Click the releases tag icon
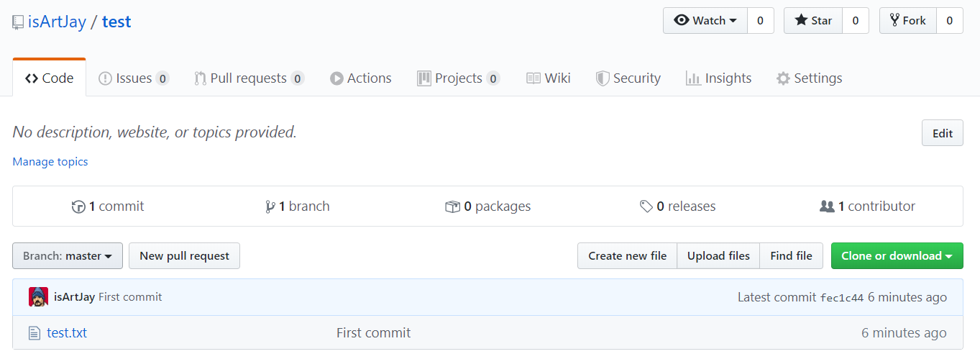 coord(646,206)
